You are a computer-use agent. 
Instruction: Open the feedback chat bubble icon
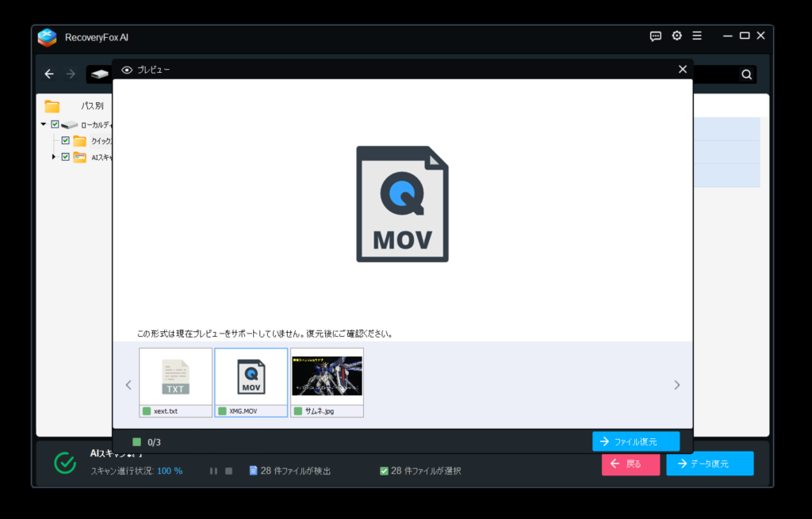pyautogui.click(x=656, y=36)
